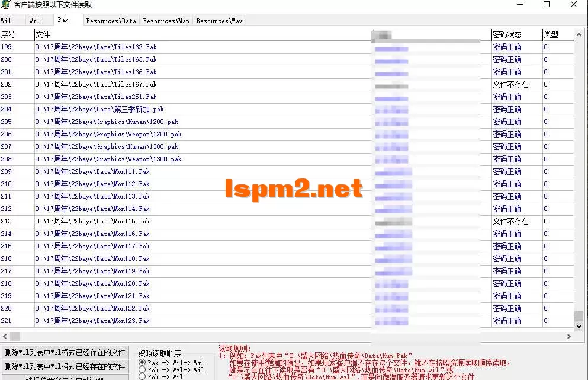Viewport: 588px width, 380px height.
Task: Click vertical scrollbar down arrow
Action: click(x=579, y=326)
